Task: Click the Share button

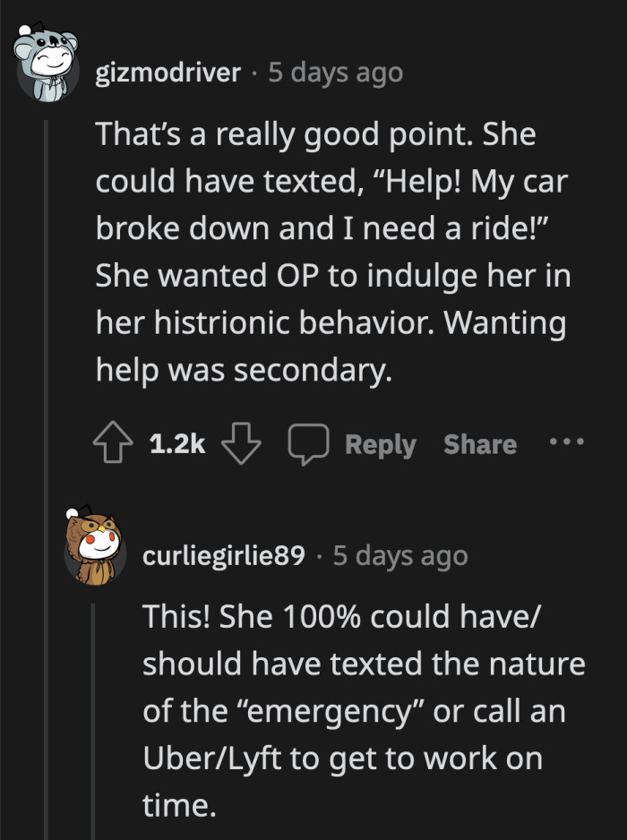Action: [479, 442]
